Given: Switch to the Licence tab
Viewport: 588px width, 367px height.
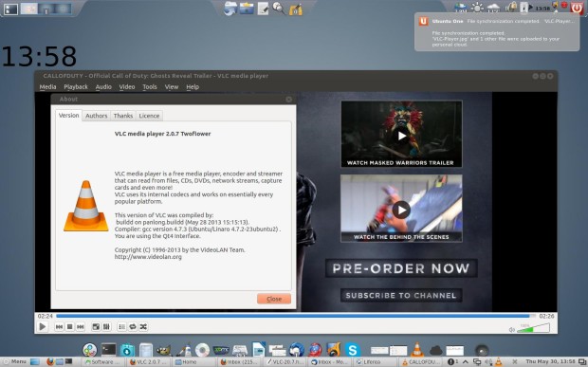Looking at the screenshot, I should coord(149,116).
